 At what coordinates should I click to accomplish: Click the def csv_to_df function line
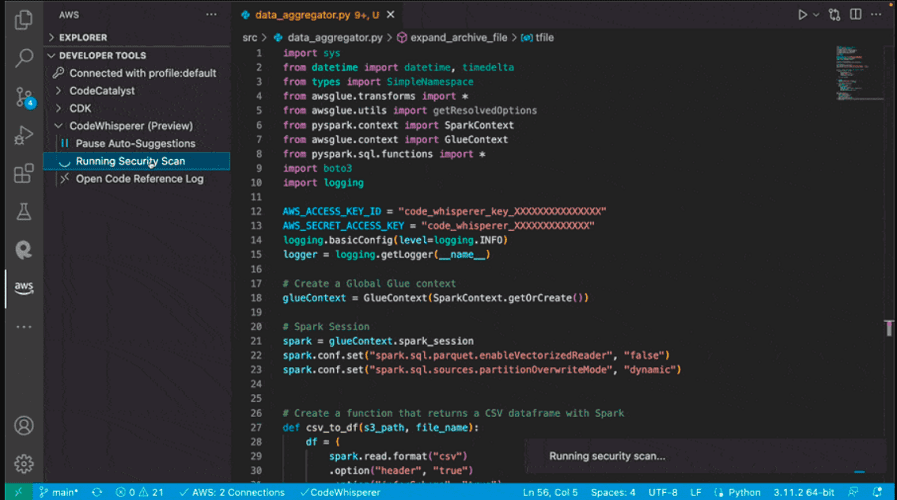(x=380, y=427)
